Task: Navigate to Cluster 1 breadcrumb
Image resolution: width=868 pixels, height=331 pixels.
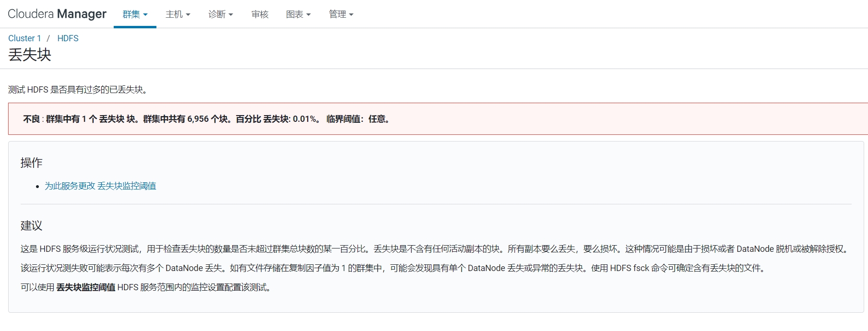Action: [x=24, y=38]
